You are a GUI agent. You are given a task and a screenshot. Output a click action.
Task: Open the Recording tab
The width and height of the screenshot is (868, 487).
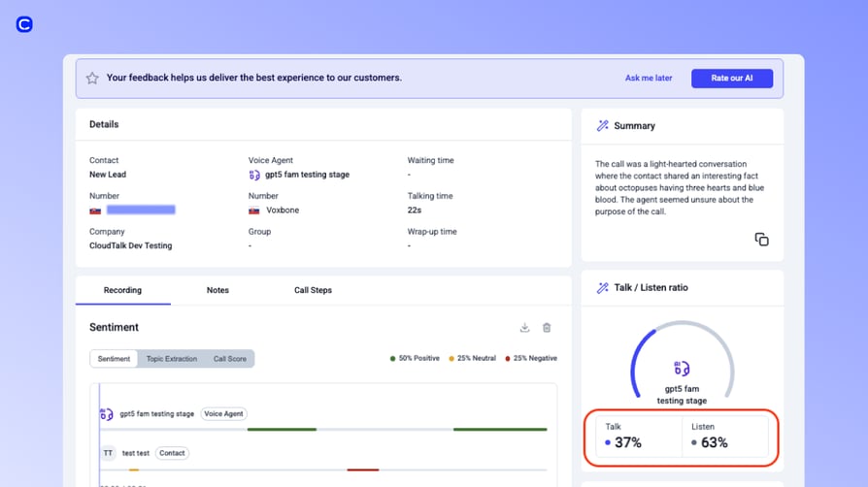point(123,290)
